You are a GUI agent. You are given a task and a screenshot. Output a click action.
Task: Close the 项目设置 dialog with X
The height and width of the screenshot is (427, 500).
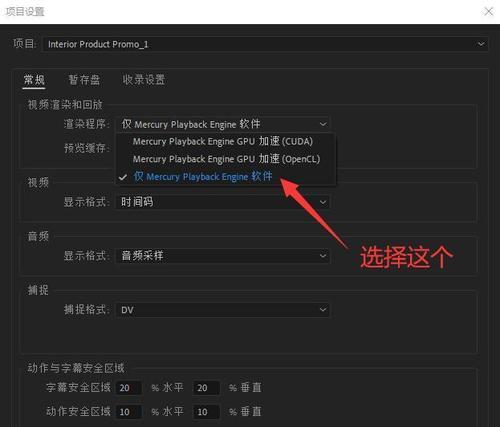pos(488,12)
